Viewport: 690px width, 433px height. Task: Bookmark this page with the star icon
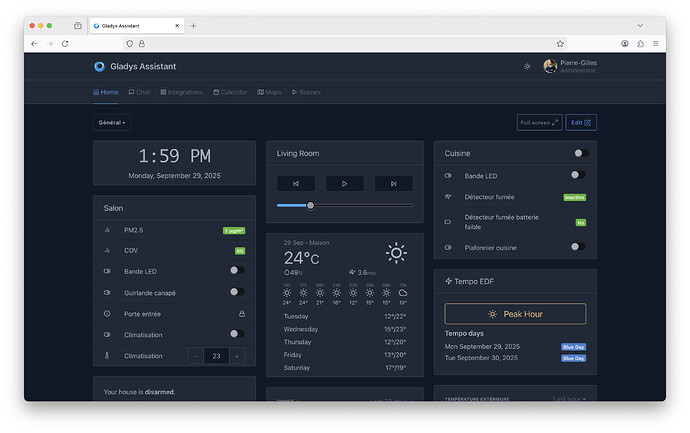(560, 44)
